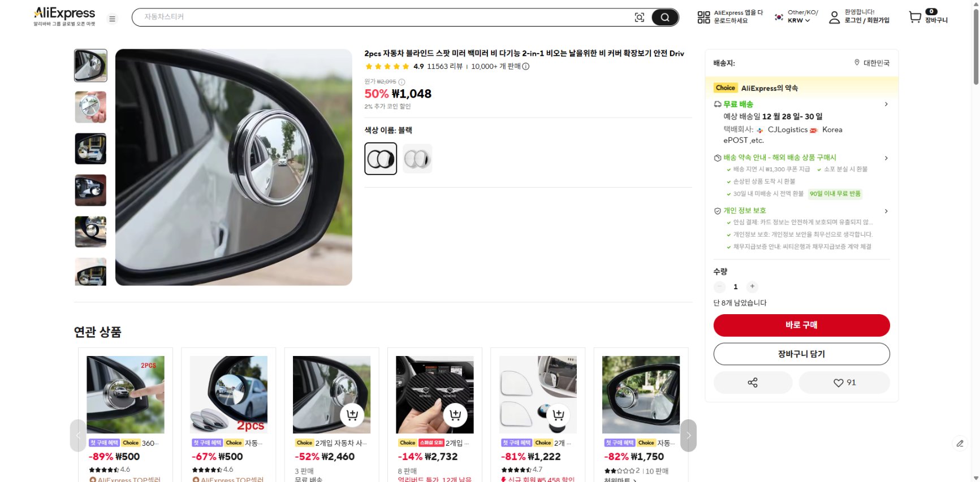Viewport: 980px width, 482px height.
Task: Click the black color swatch thumbnail
Action: (381, 158)
